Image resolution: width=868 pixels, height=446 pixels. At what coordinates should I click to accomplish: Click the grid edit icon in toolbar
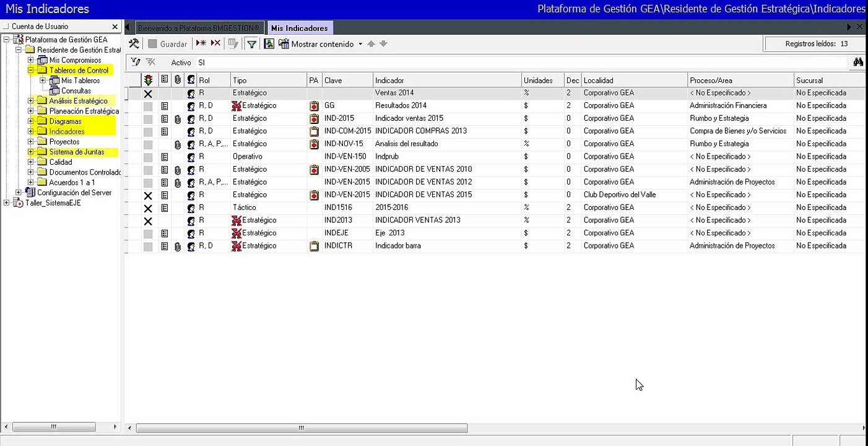pos(233,43)
